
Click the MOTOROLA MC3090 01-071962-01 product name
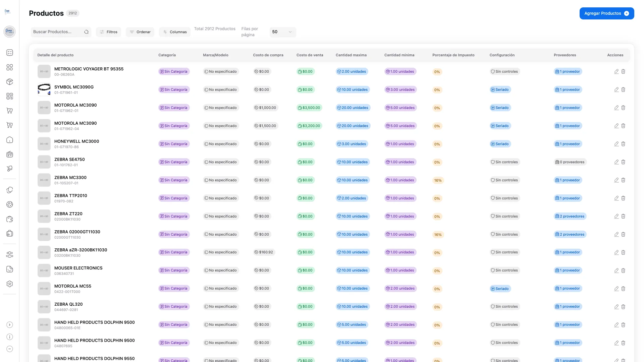click(75, 105)
